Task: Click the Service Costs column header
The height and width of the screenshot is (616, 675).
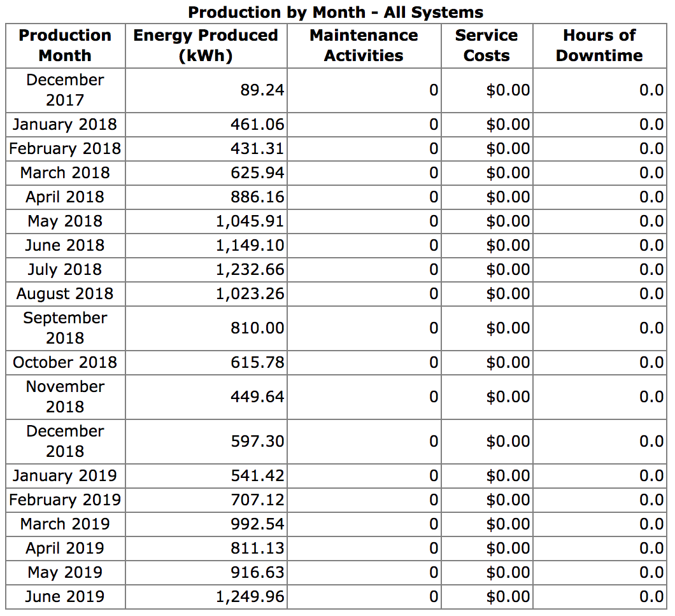Action: [x=487, y=45]
